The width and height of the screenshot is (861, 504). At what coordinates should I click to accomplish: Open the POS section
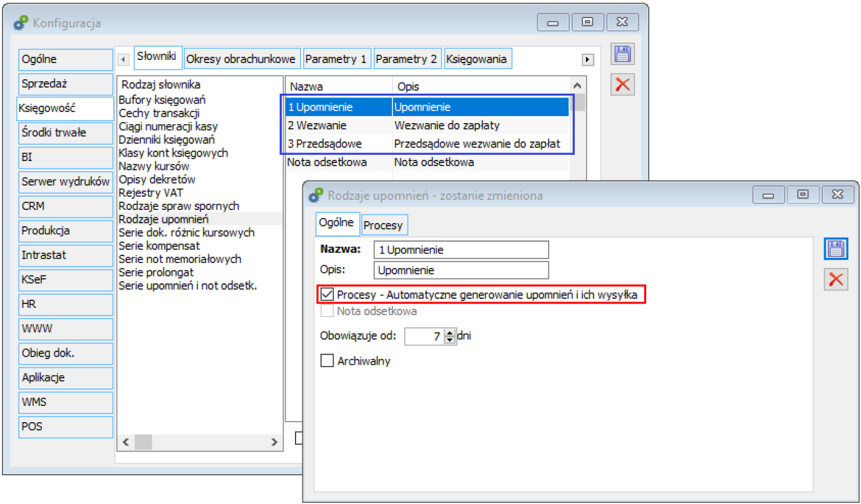click(x=66, y=427)
